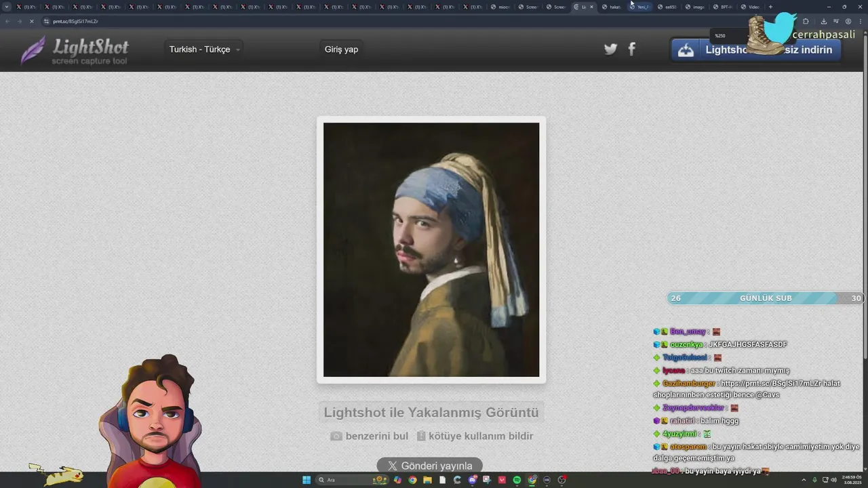The image size is (868, 488).
Task: Open Copilot from the taskbar
Action: tap(397, 480)
